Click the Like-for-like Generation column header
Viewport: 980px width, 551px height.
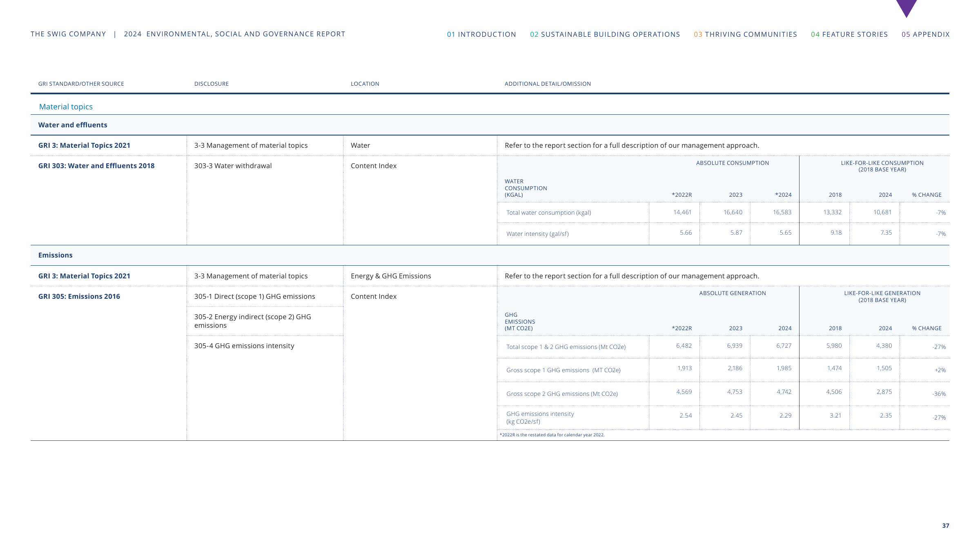[x=882, y=296]
